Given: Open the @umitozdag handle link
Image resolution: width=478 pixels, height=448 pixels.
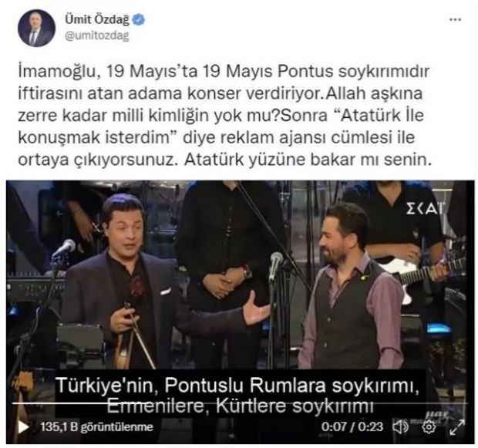Looking at the screenshot, I should pos(97,35).
